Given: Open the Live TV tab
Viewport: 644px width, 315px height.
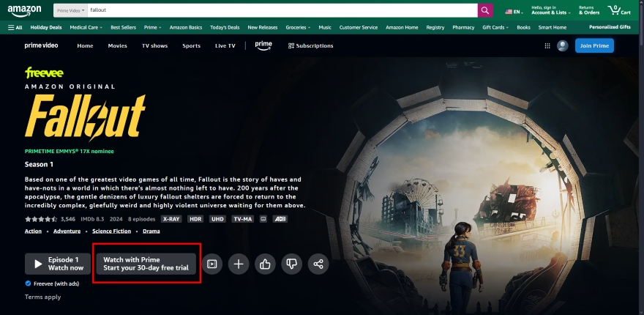Looking at the screenshot, I should tap(225, 45).
